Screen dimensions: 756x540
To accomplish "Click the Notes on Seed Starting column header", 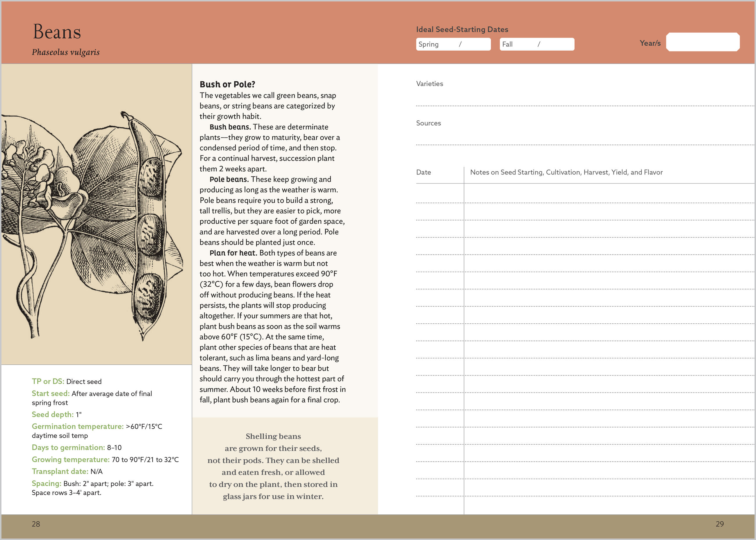I will click(x=566, y=172).
